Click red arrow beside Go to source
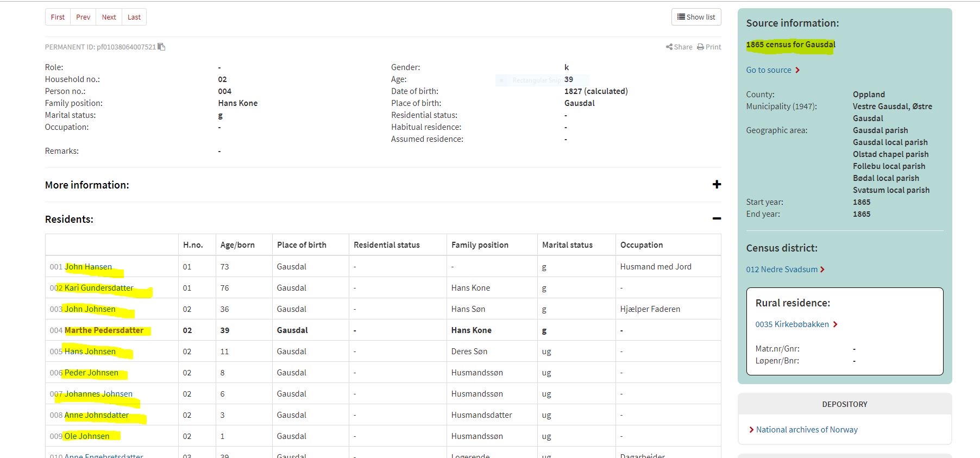Screen dimensions: 980x458 pyautogui.click(x=797, y=70)
